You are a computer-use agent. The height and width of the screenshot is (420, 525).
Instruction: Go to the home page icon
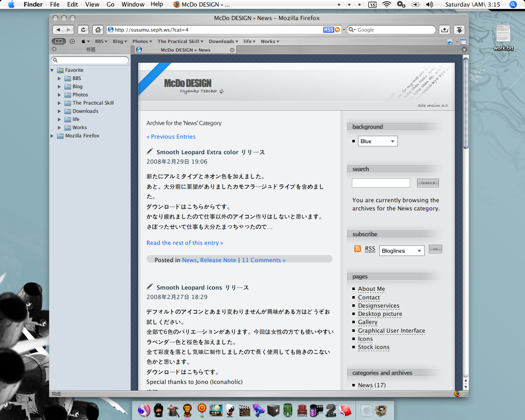(x=98, y=30)
